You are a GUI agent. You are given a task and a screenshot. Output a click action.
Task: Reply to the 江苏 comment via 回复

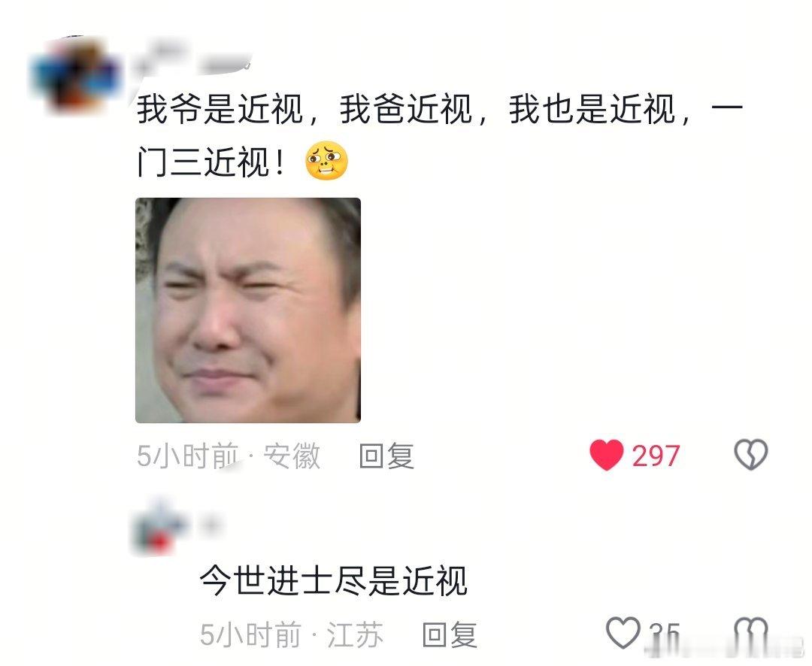pos(450,634)
